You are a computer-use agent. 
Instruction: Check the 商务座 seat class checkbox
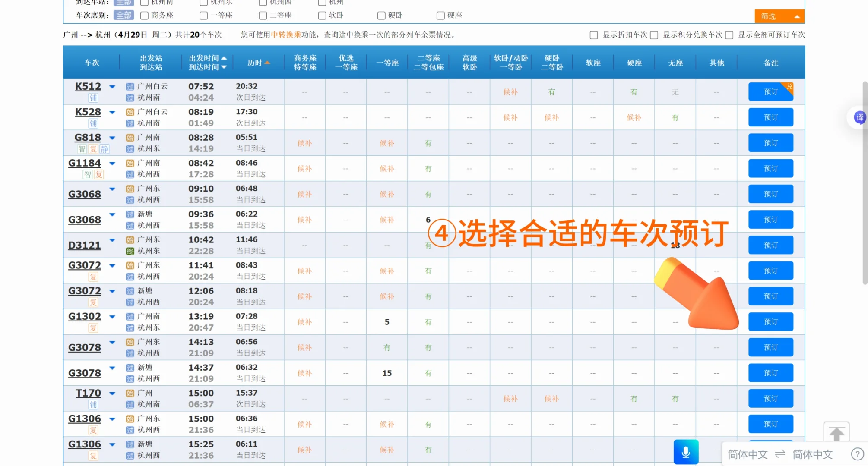(x=144, y=15)
